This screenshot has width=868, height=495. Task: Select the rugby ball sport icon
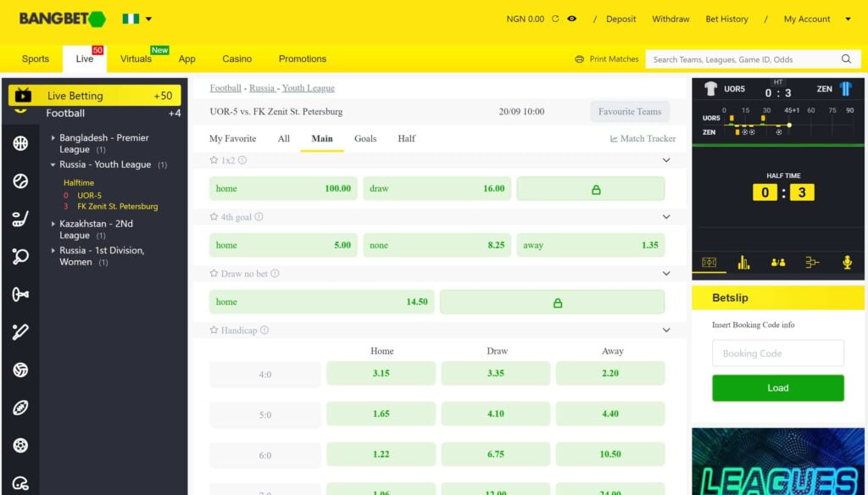pos(20,408)
